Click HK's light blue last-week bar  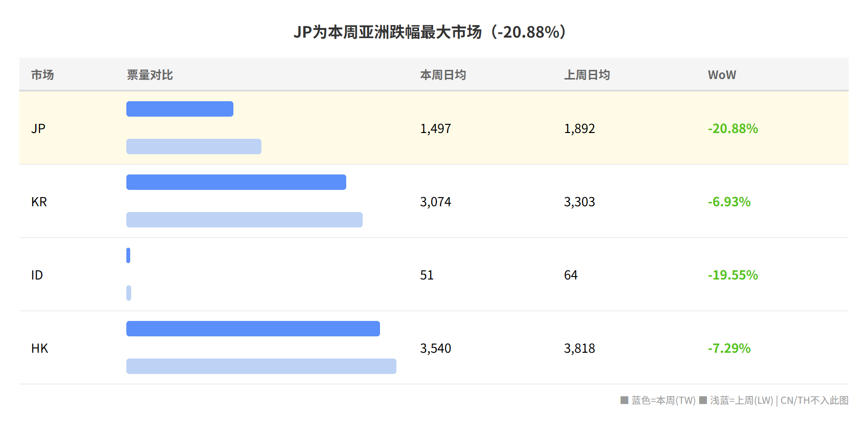coord(261,366)
